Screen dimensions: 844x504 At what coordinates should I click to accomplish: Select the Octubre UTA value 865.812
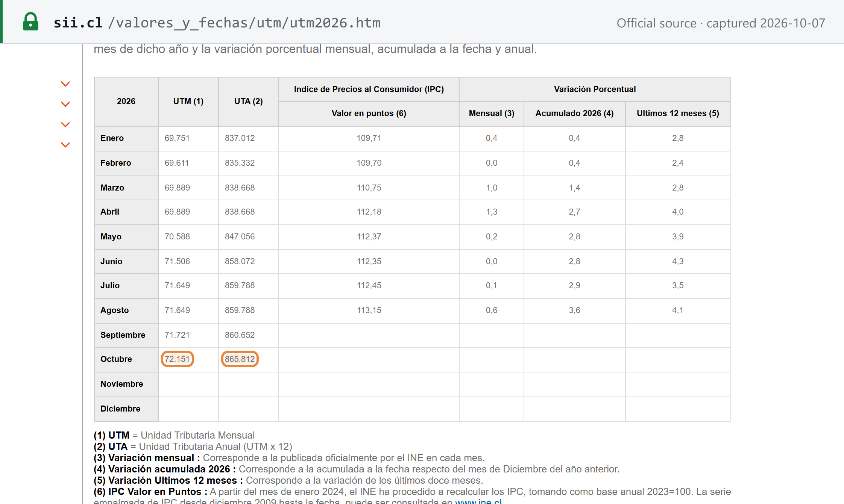[x=240, y=359]
